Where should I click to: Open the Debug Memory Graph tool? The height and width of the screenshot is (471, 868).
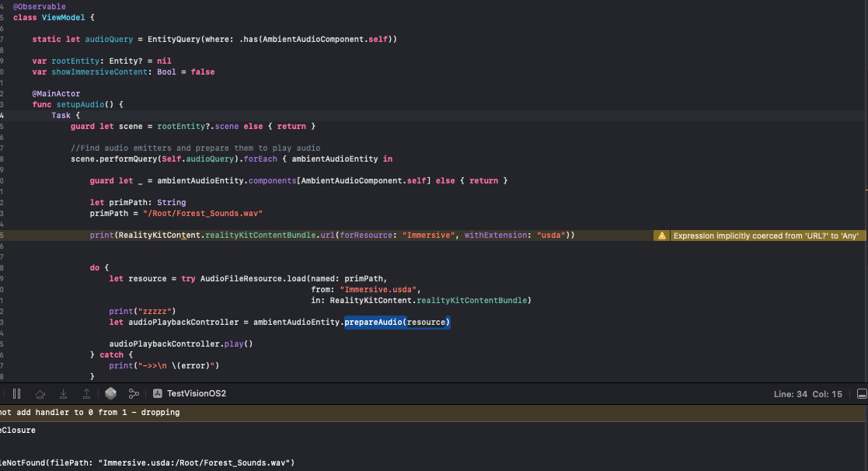pyautogui.click(x=134, y=393)
